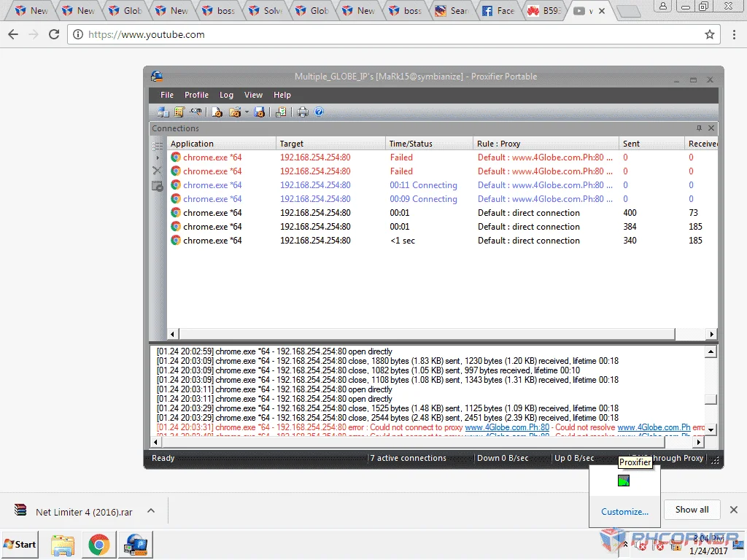Click the X icon in Connections sidebar
The height and width of the screenshot is (560, 747).
pyautogui.click(x=157, y=170)
